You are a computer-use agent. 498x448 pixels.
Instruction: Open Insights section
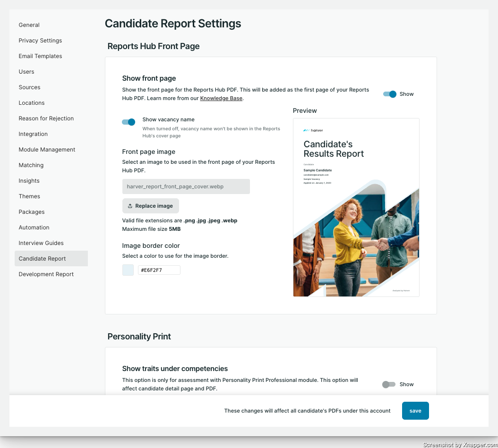[29, 180]
